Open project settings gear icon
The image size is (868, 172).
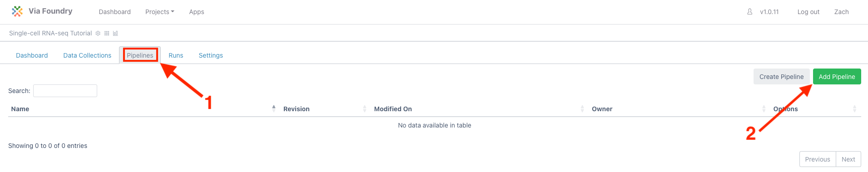pos(98,33)
